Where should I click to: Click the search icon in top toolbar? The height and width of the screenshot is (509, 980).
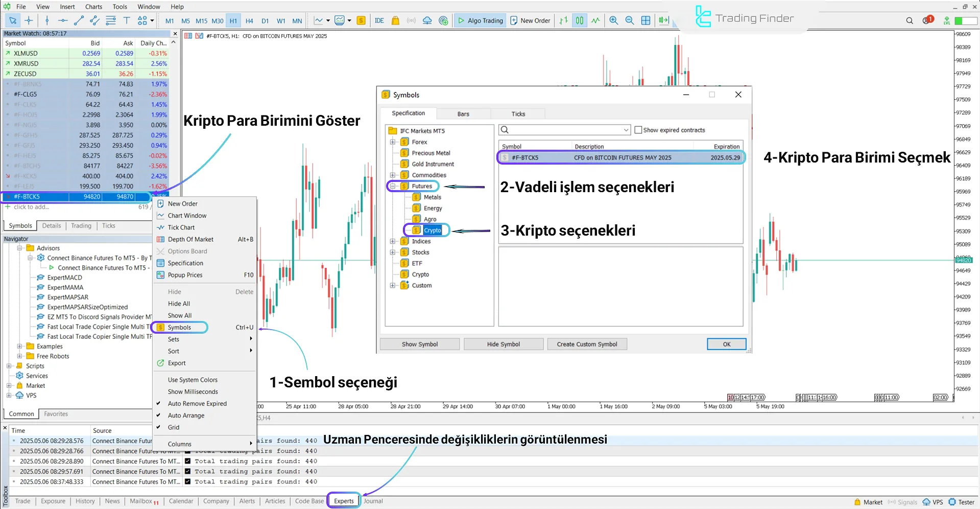909,20
